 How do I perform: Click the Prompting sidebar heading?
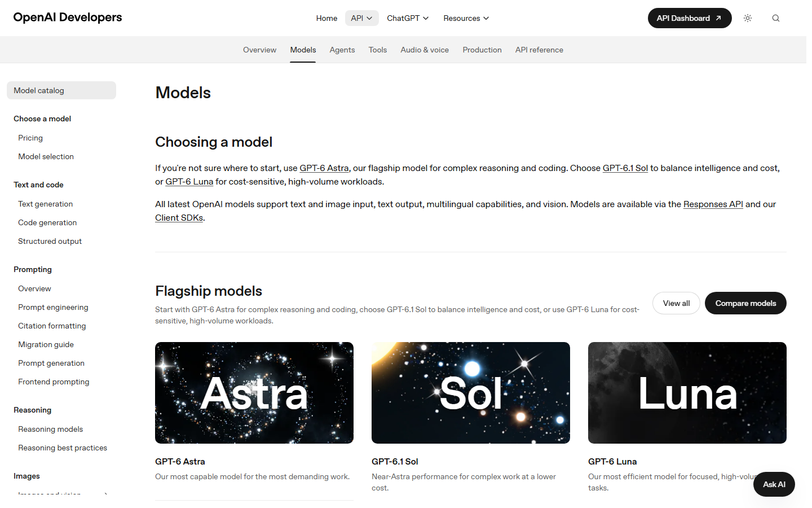click(33, 269)
